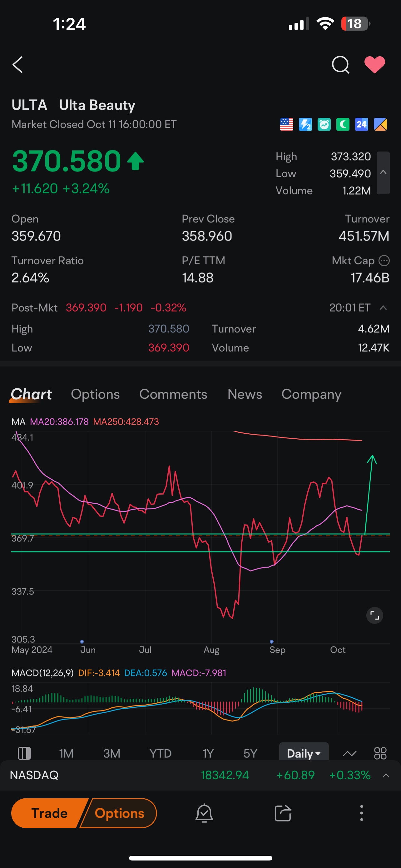Collapse the Post-Mkt details chevron

(x=383, y=308)
